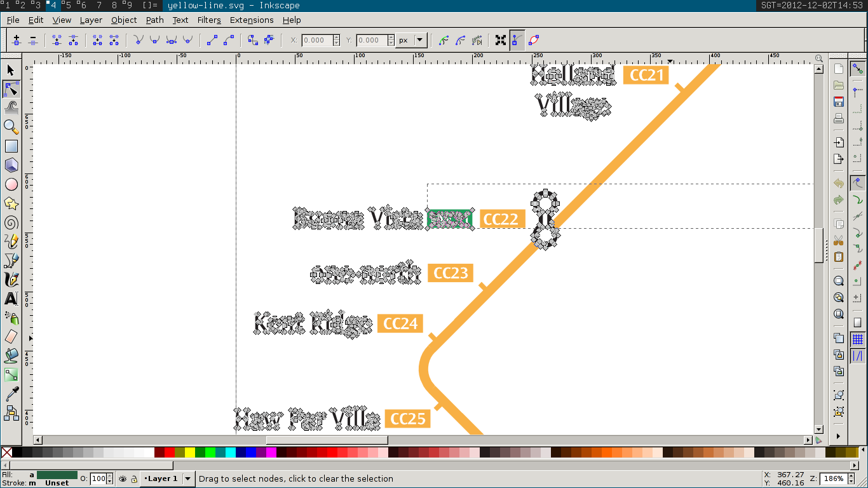
Task: Pick the Zoom tool in toolbox
Action: [x=11, y=127]
